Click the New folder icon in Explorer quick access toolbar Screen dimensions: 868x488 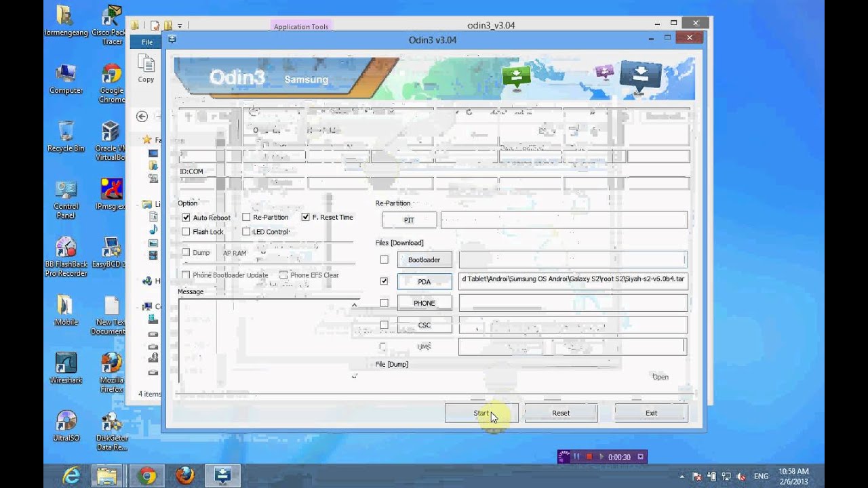coord(167,26)
